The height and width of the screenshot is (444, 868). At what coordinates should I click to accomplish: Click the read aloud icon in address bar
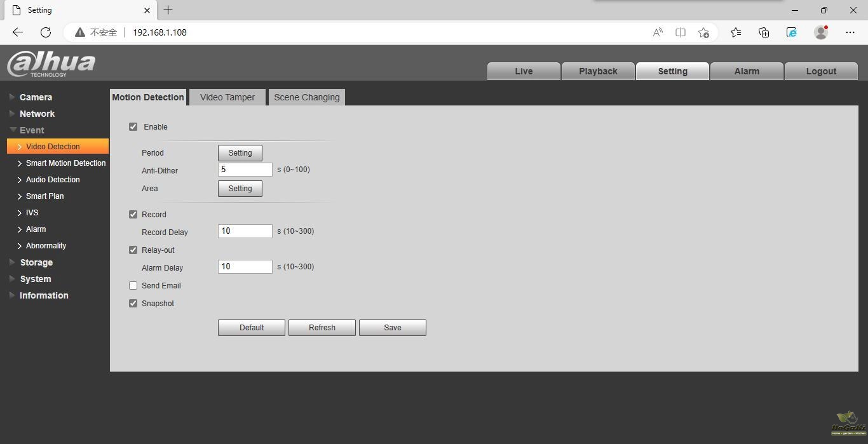[658, 32]
